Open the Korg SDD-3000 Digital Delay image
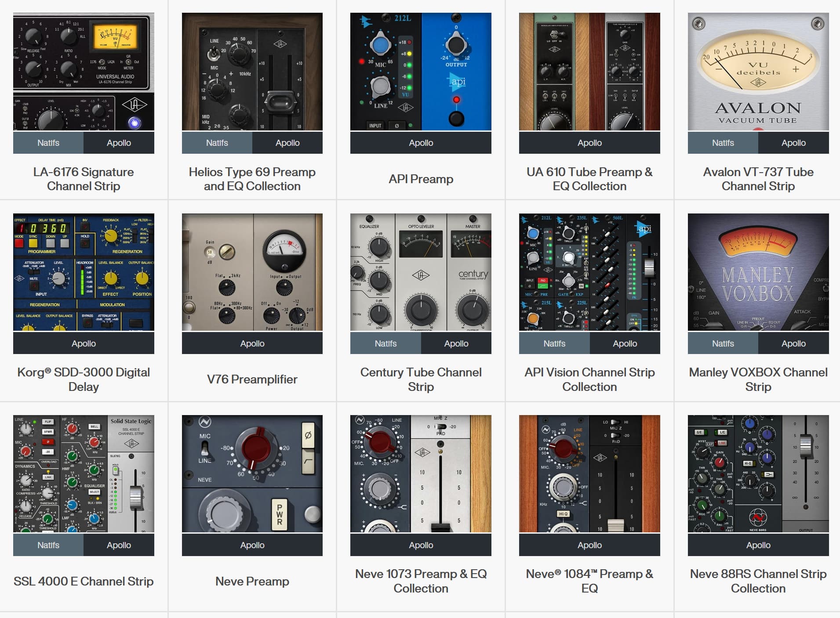Screen dimensions: 840x618 pyautogui.click(x=84, y=272)
